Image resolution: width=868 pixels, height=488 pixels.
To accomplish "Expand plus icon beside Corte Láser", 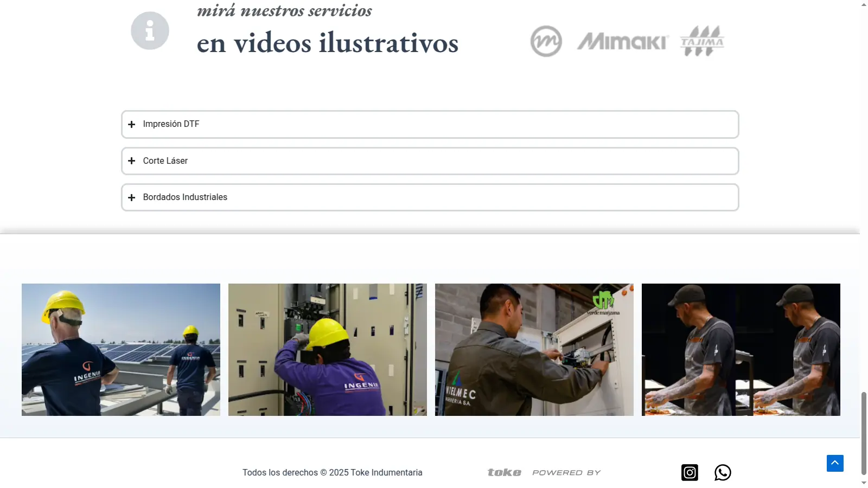I will [131, 161].
